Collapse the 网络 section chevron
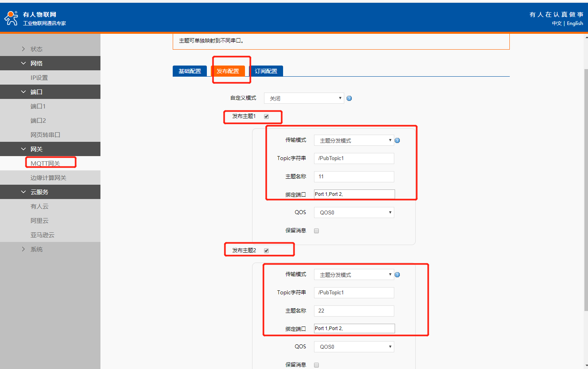588x369 pixels. (x=23, y=63)
